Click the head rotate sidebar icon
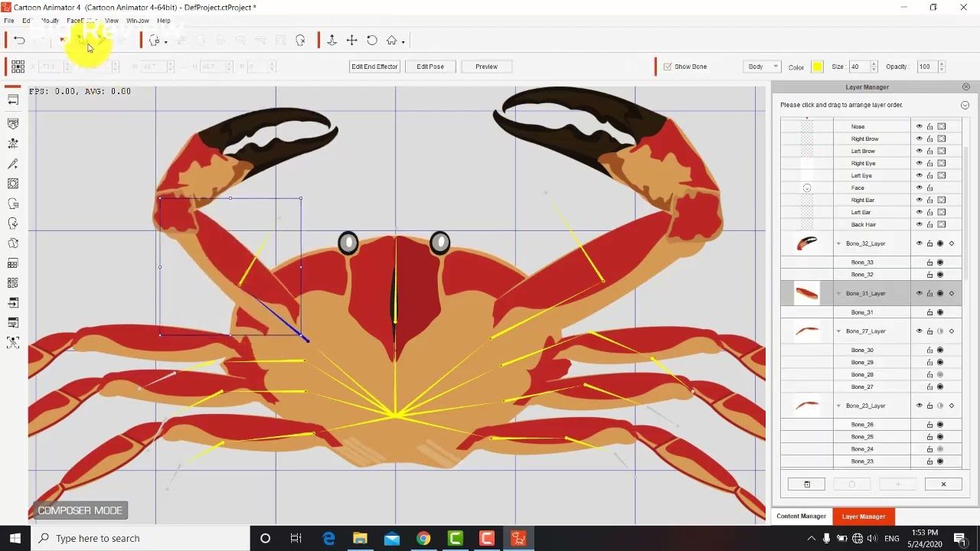Image resolution: width=980 pixels, height=551 pixels. pyautogui.click(x=13, y=223)
